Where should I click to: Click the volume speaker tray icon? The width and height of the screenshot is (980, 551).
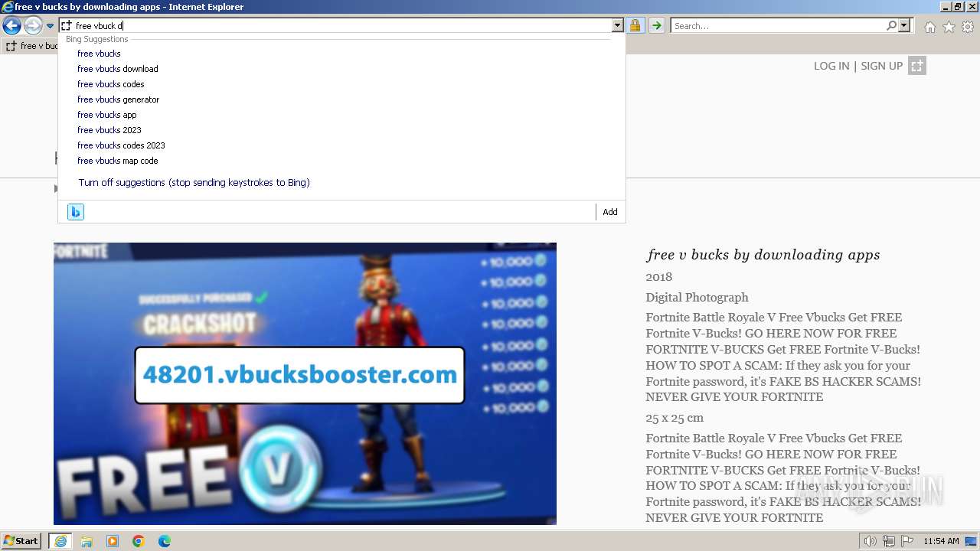point(871,541)
